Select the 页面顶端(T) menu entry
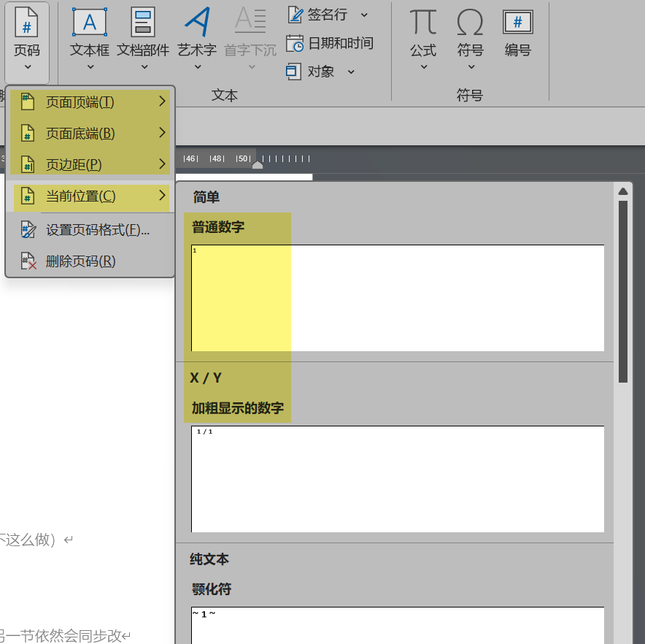Viewport: 645px width, 644px height. point(90,101)
